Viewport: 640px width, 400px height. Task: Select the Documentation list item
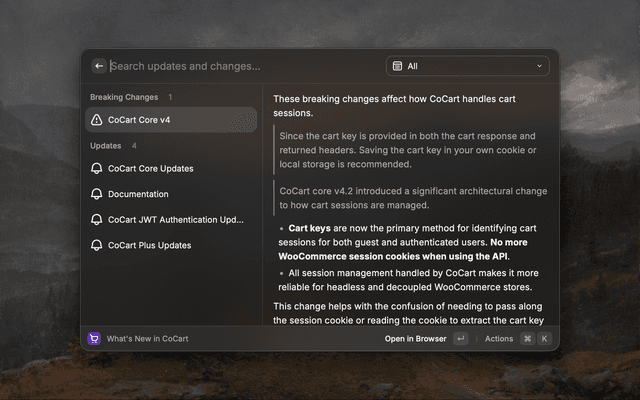pos(171,194)
